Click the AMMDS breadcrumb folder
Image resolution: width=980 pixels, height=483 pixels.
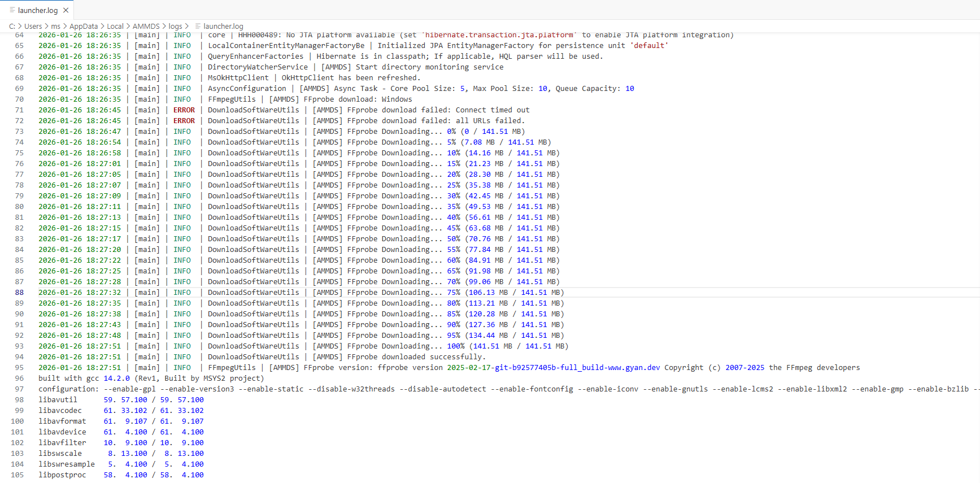coord(146,26)
